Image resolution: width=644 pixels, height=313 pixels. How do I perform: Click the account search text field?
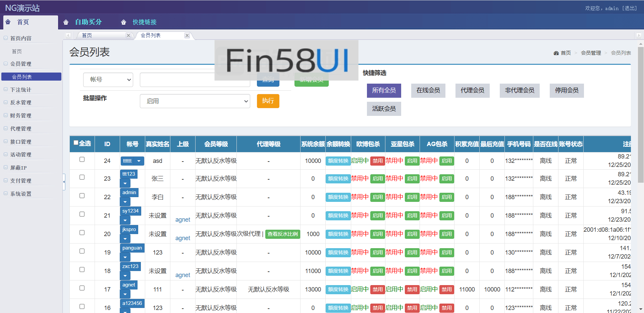(x=195, y=80)
